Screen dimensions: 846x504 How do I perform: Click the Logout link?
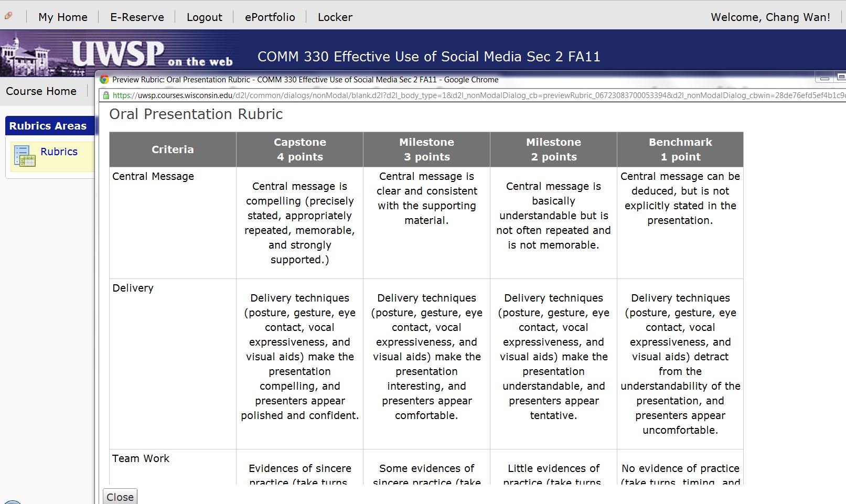tap(204, 17)
